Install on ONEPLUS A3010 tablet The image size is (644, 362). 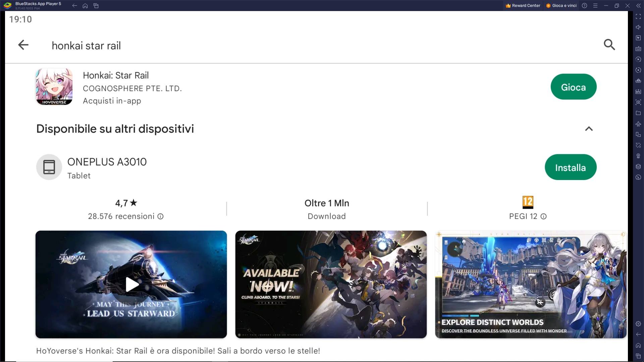pos(571,167)
